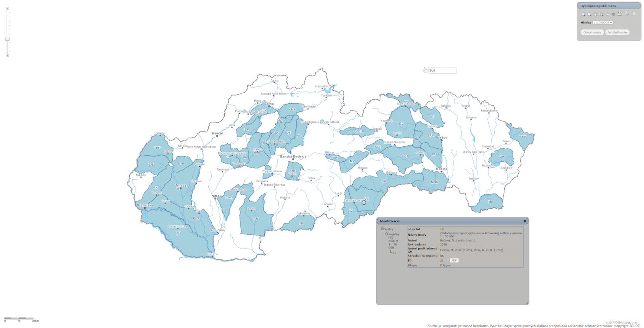
Task: Go to previous map extent arrow
Action: pyautogui.click(x=608, y=14)
